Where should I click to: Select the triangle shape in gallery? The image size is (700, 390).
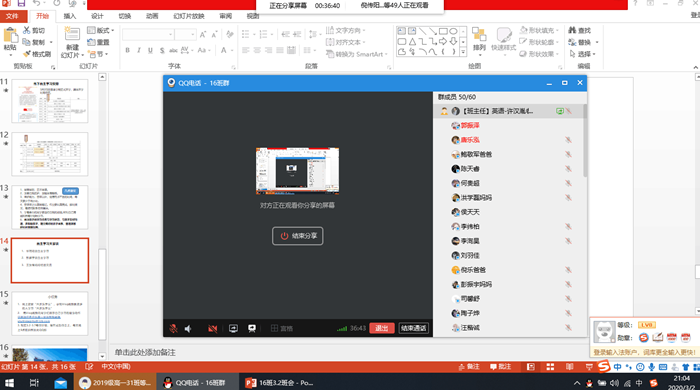[x=412, y=41]
